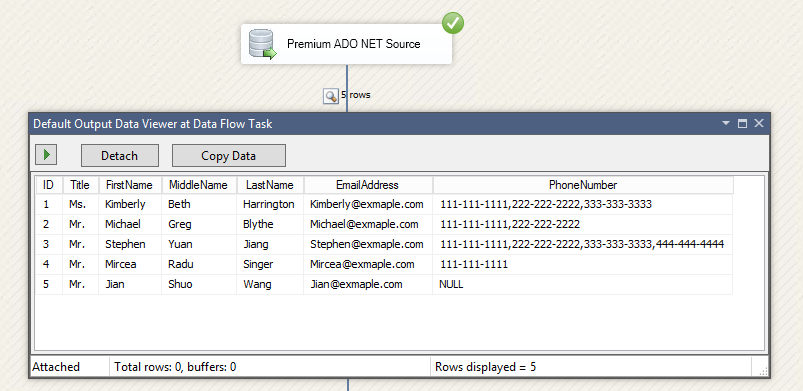
Task: Select the Michael first name cell
Action: click(x=130, y=224)
